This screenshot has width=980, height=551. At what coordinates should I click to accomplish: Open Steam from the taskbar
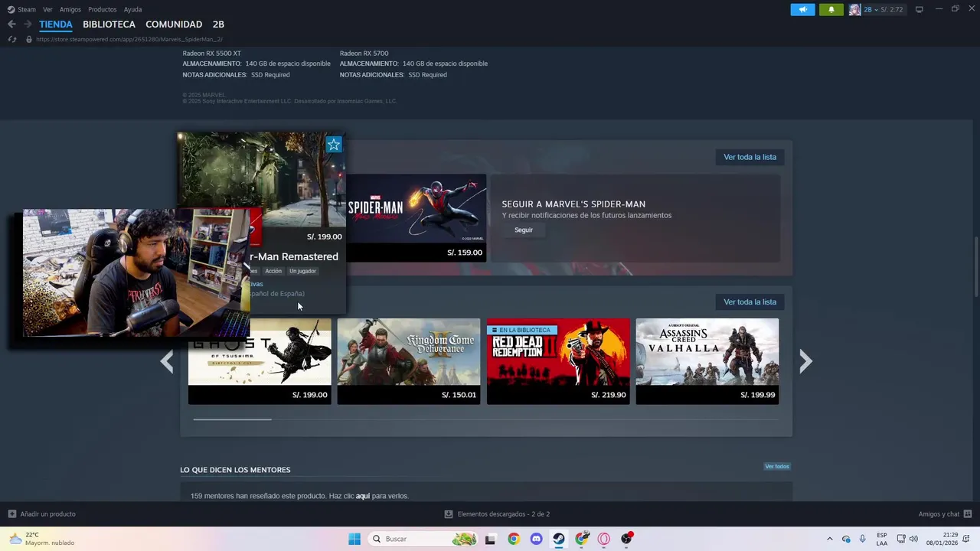coord(559,539)
